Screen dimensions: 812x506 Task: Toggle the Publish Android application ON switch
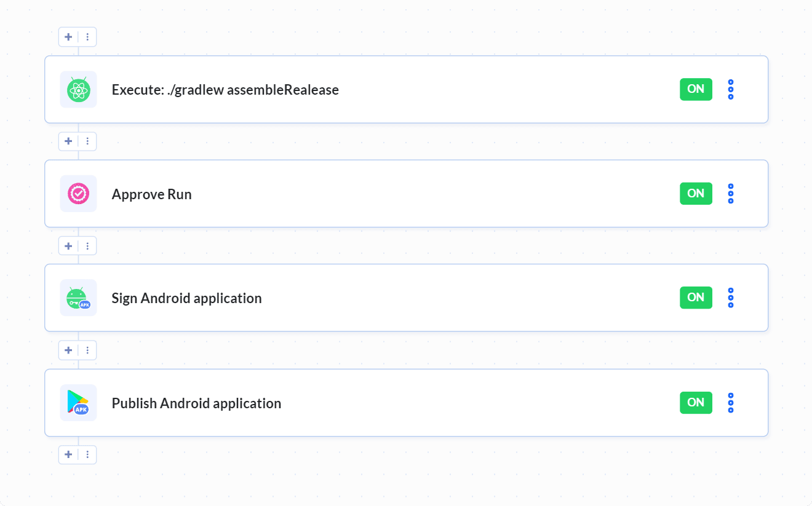coord(696,403)
